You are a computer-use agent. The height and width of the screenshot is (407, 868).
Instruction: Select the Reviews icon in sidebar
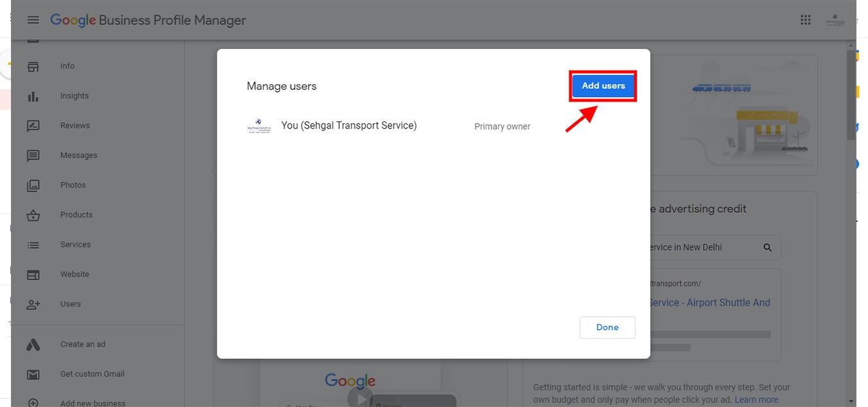tap(33, 125)
